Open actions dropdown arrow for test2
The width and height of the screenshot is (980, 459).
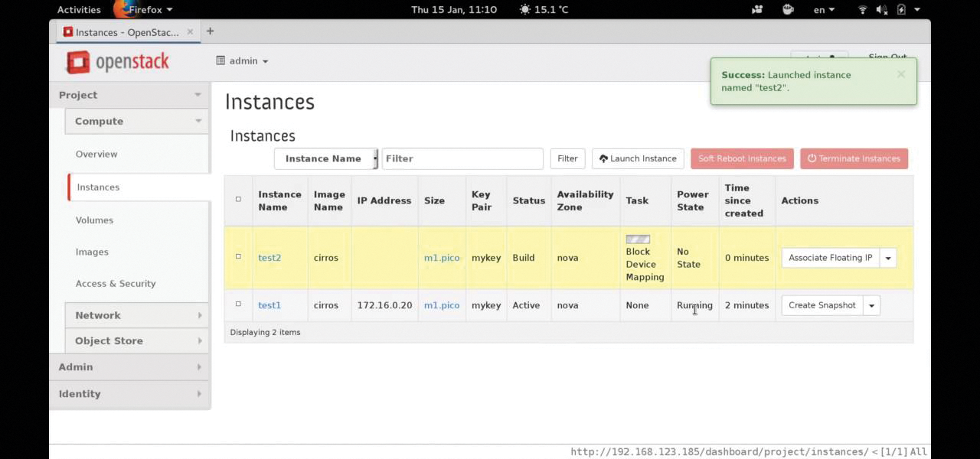coord(888,258)
